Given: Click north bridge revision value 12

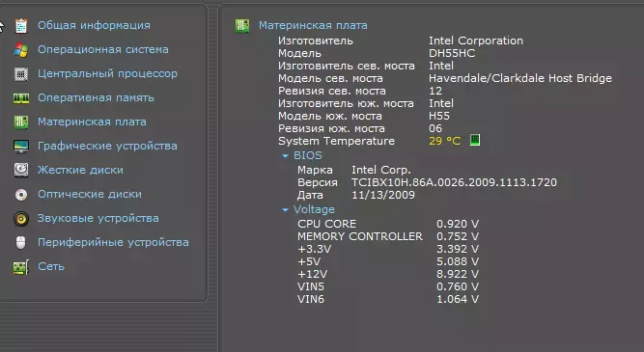Looking at the screenshot, I should click(x=435, y=91).
